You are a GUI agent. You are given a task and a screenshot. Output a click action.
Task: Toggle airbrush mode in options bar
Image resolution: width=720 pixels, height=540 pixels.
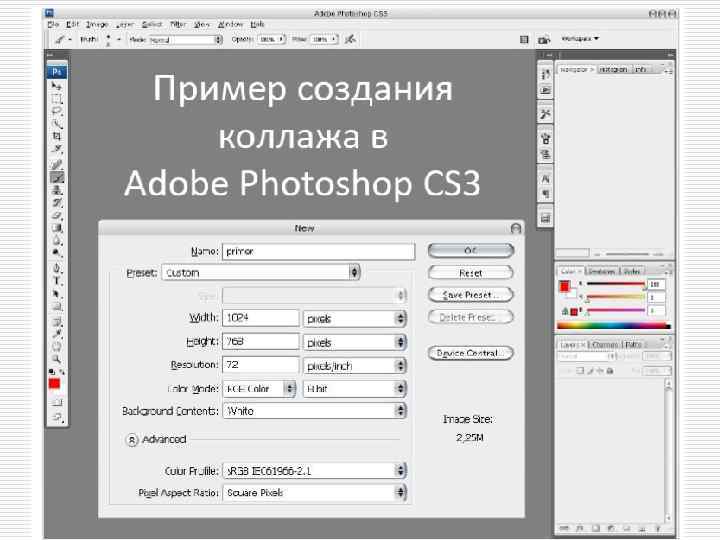click(x=350, y=39)
